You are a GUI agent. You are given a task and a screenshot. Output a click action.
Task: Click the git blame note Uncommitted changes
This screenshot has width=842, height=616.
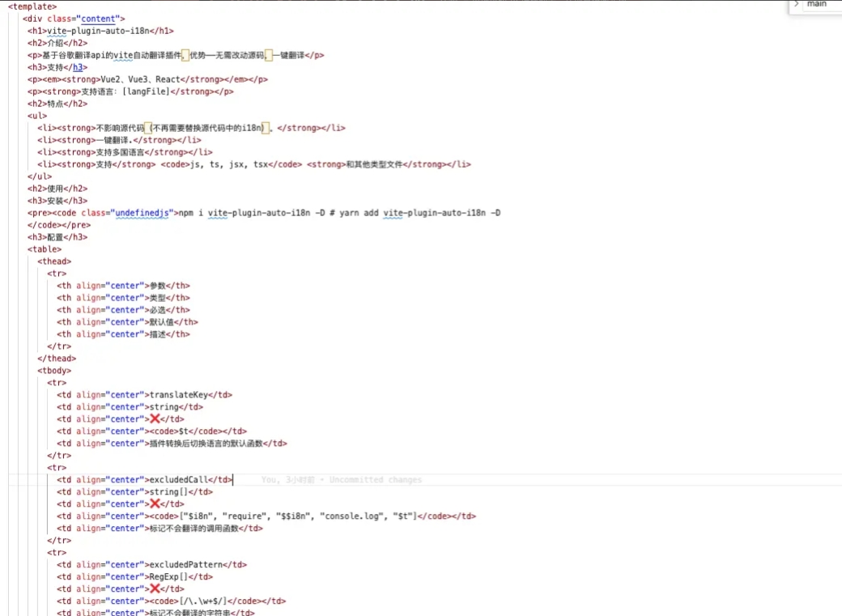tap(376, 479)
